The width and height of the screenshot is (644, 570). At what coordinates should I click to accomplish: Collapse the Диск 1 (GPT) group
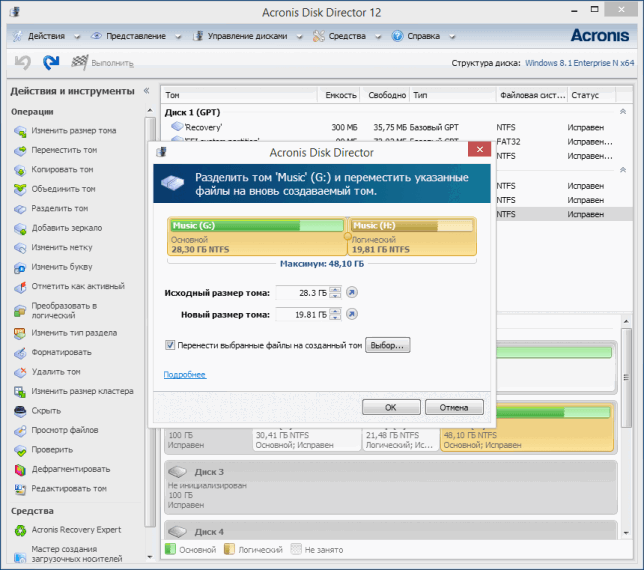pos(623,112)
